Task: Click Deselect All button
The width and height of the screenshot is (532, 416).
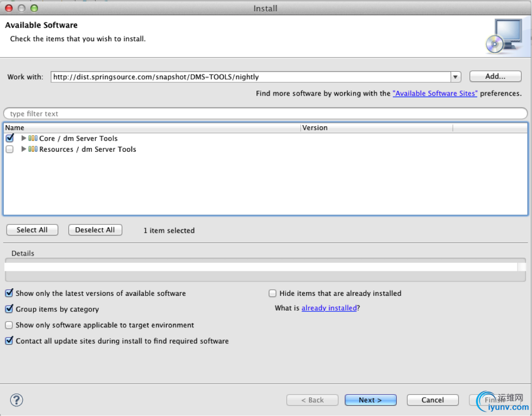Action: click(95, 230)
